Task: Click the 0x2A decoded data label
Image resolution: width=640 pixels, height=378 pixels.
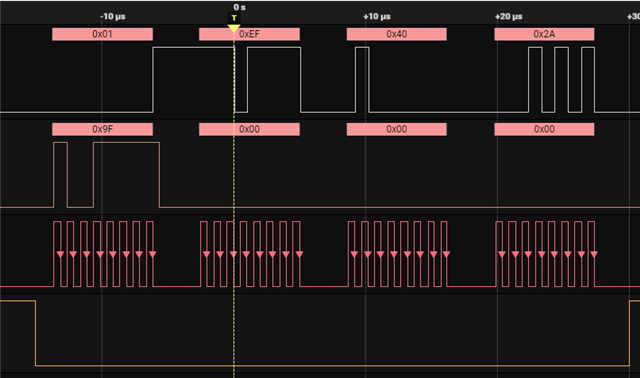Action: (544, 34)
